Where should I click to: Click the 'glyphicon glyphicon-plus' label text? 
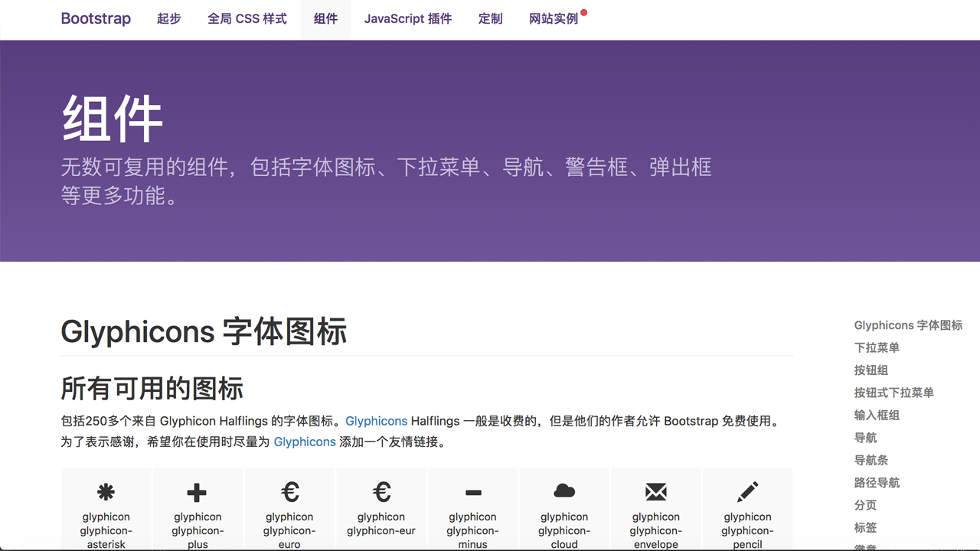pos(197,530)
